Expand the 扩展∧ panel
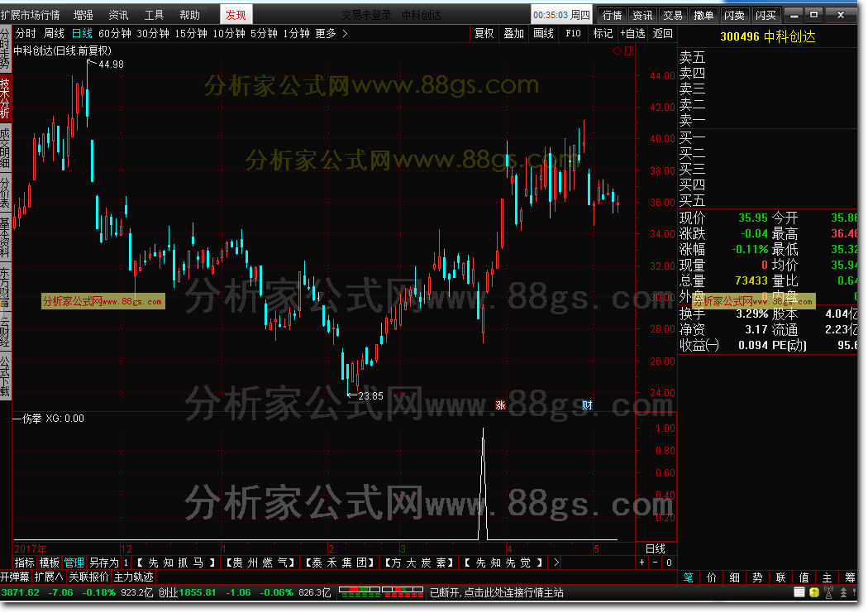The height and width of the screenshot is (613, 868). (49, 577)
